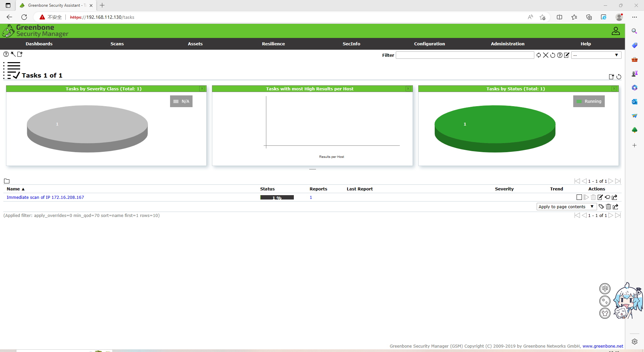Screen dimensions: 644x352
Task: Stop the running Immediate scan task
Action: [579, 197]
